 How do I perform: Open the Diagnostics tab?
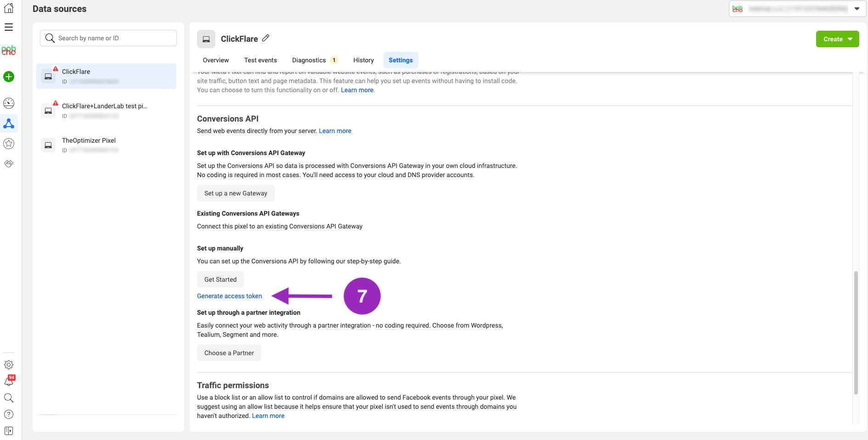pos(315,60)
